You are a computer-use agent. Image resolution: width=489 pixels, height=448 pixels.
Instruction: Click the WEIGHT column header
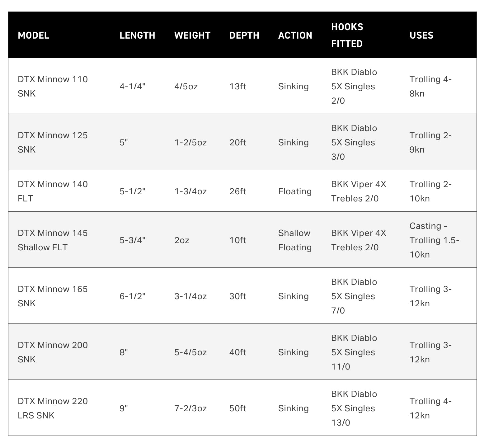(192, 35)
